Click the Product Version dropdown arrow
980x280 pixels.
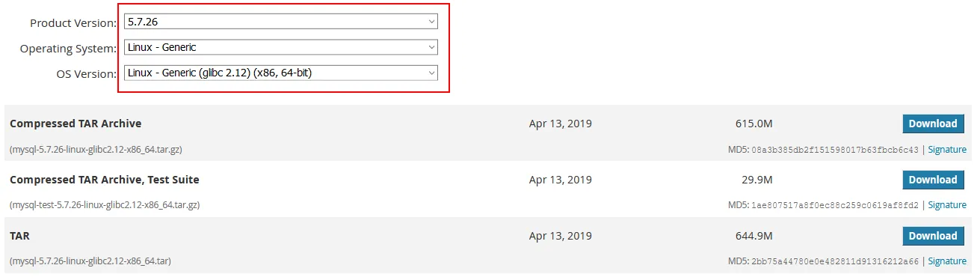pyautogui.click(x=431, y=22)
